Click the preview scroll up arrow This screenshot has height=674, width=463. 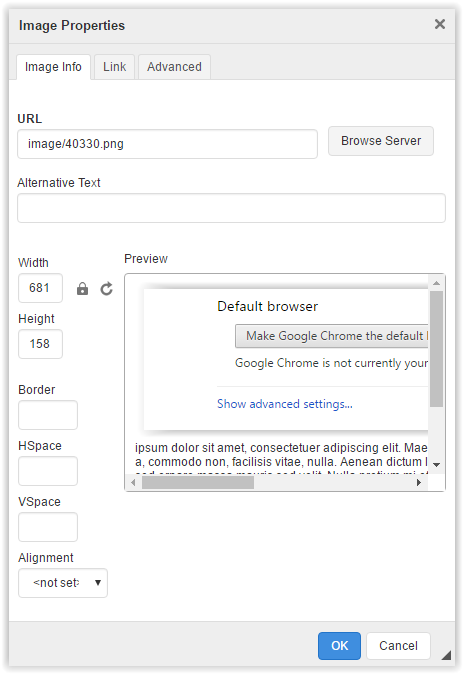pos(436,283)
